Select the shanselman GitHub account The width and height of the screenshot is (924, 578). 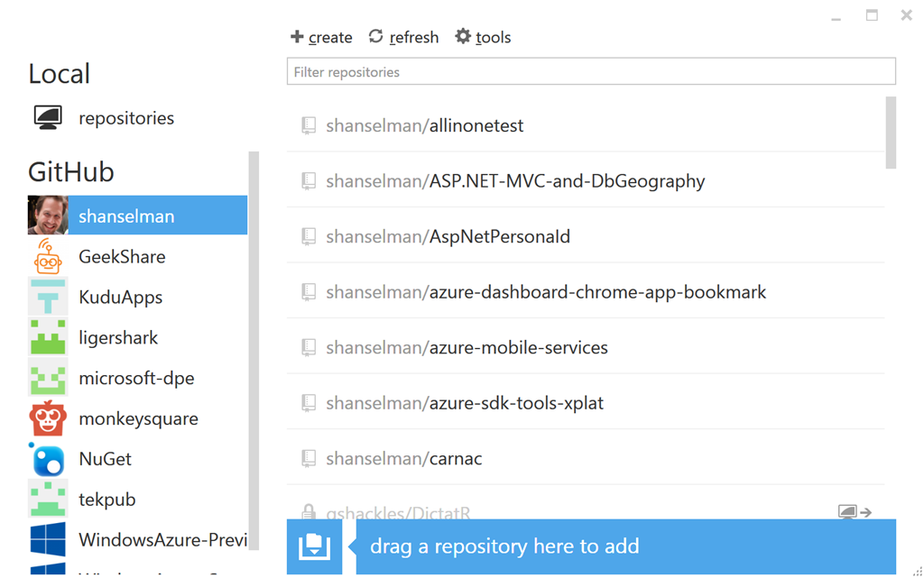point(126,216)
